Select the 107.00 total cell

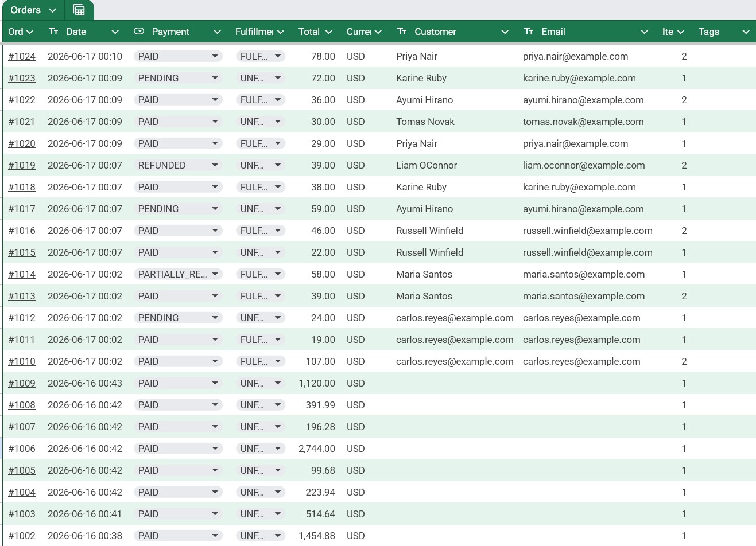pos(320,361)
